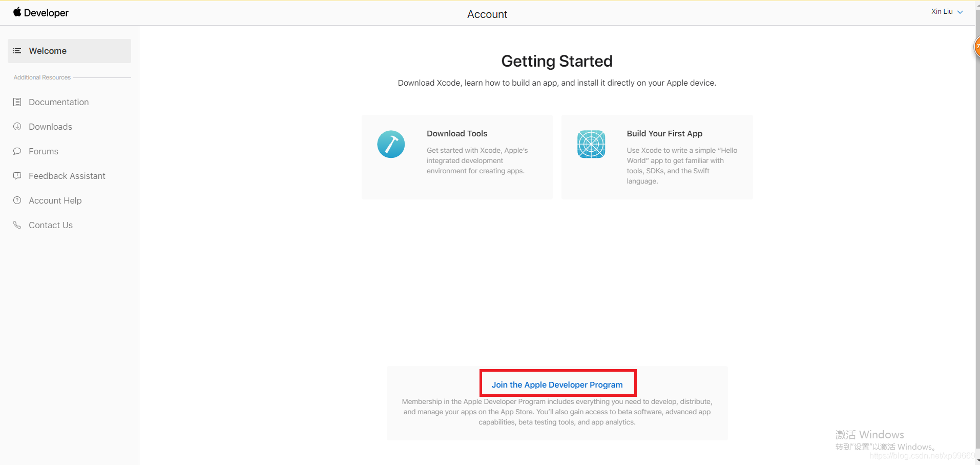Click the Download Tools description text

click(477, 160)
